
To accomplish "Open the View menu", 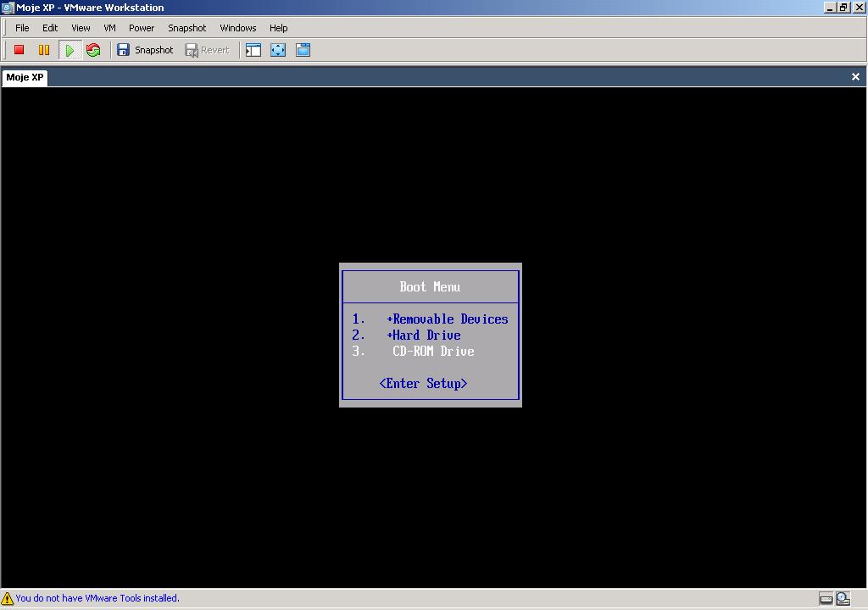I will [x=81, y=28].
